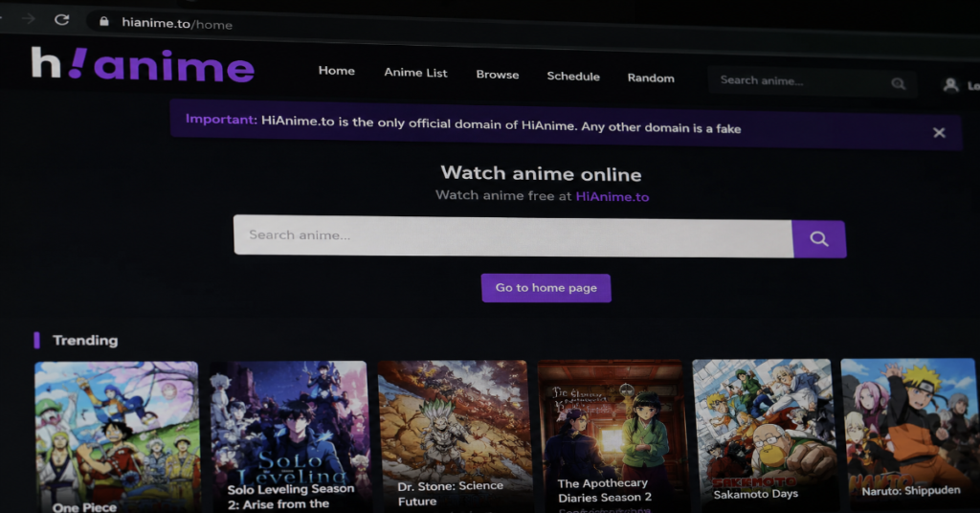Image resolution: width=980 pixels, height=513 pixels.
Task: Click the Trending section heading
Action: [x=85, y=341]
